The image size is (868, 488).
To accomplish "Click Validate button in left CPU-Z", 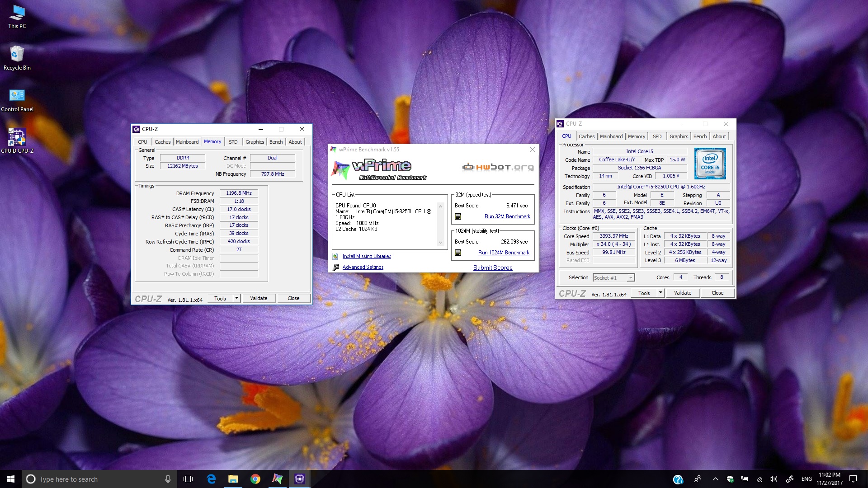I will click(x=259, y=298).
